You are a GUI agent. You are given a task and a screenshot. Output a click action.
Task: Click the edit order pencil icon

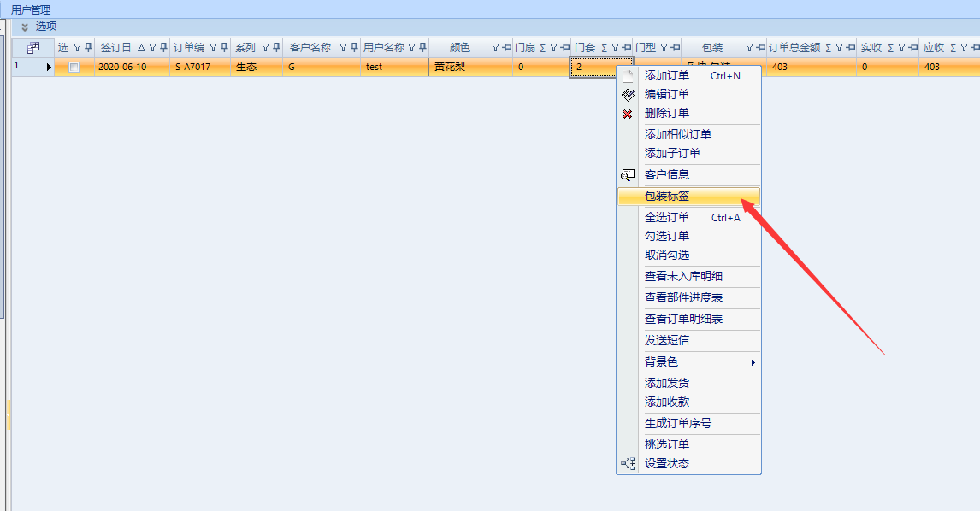pyautogui.click(x=628, y=95)
